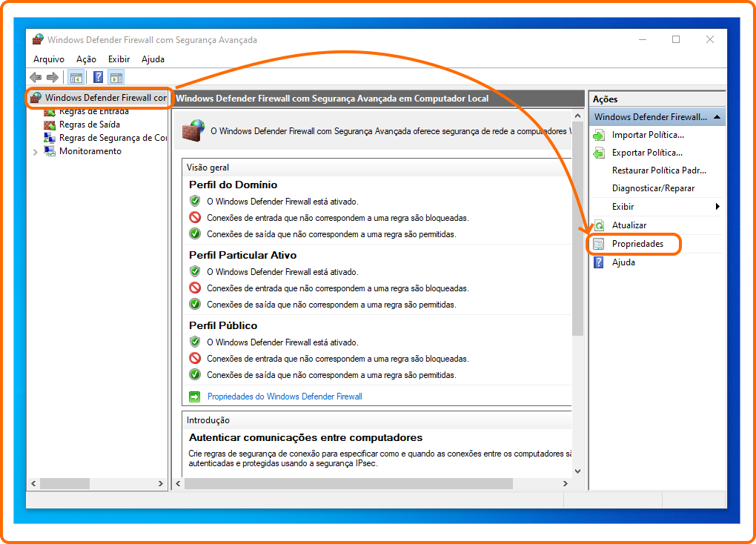Expand the Monitoramento tree node
Image resolution: width=756 pixels, height=544 pixels.
(35, 152)
